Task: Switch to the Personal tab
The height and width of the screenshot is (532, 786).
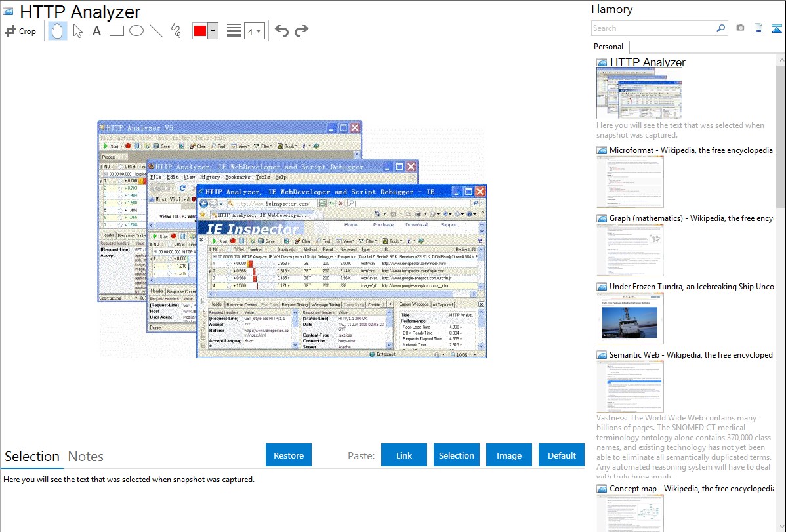Action: (609, 47)
